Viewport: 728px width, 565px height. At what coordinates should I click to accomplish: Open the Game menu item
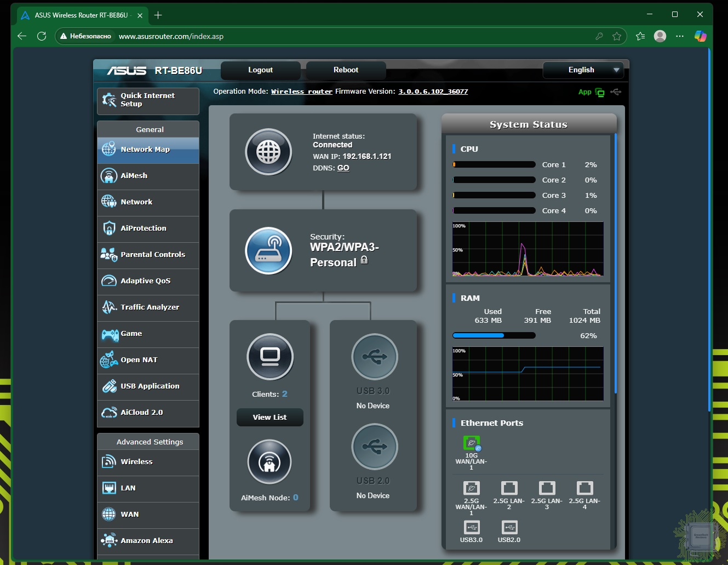[x=148, y=334]
